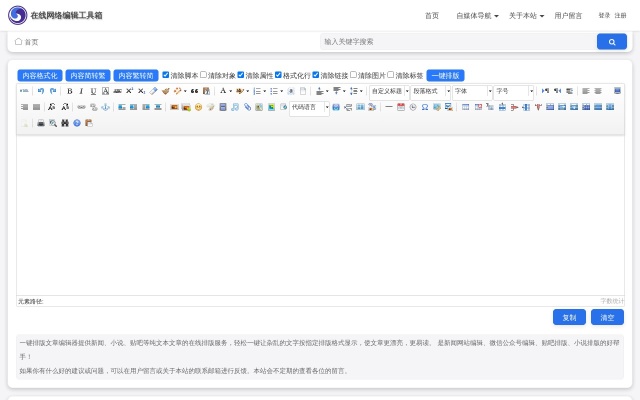Open the 段落格式 dropdown
This screenshot has height=400, width=640.
[430, 91]
